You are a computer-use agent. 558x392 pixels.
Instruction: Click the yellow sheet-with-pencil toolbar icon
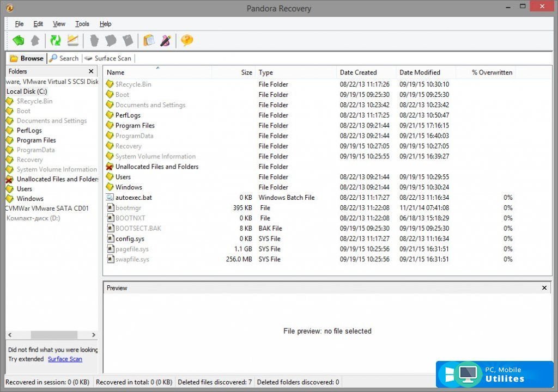click(72, 40)
